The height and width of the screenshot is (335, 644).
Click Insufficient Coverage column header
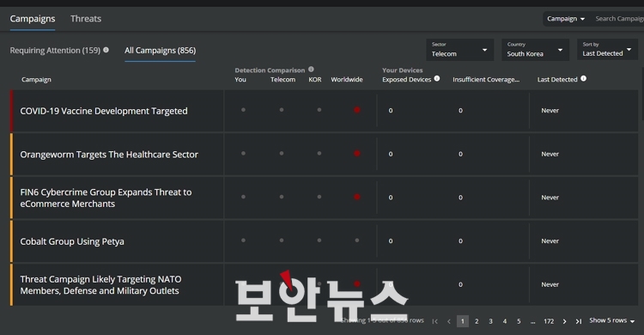pyautogui.click(x=486, y=80)
